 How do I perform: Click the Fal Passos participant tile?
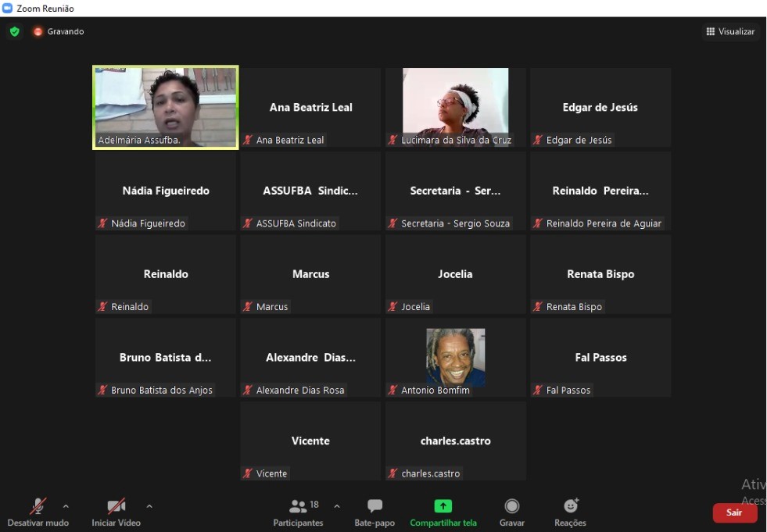pos(600,358)
